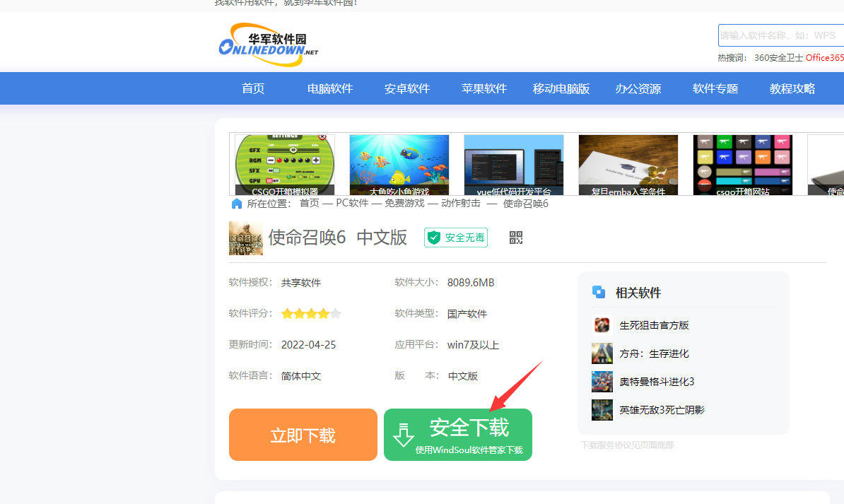Open the 大鱼吃小鱼游戏 ad thumbnail
The width and height of the screenshot is (844, 504).
tap(399, 165)
